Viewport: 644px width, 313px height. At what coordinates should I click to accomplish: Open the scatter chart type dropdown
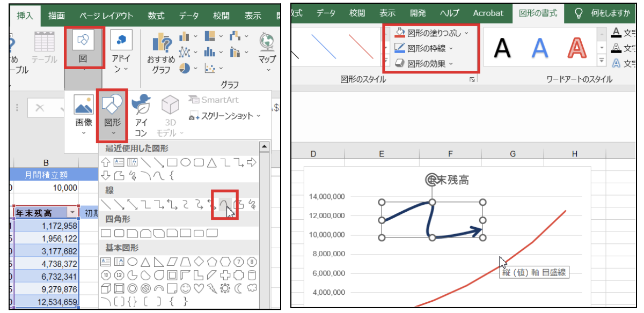coord(221,69)
